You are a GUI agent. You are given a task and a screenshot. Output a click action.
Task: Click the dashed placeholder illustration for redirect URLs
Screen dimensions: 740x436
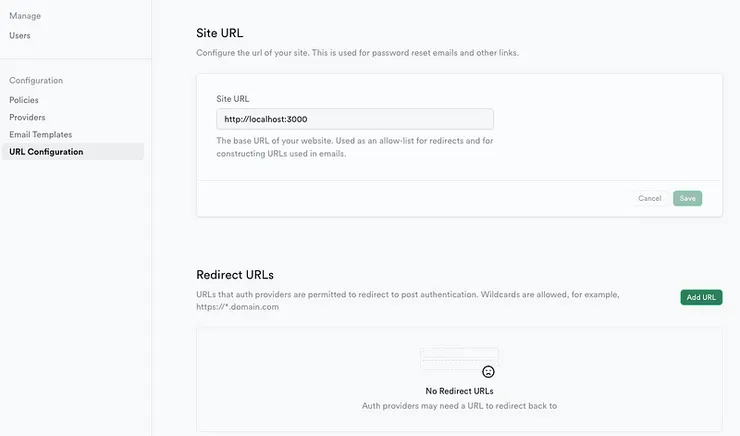pos(458,357)
